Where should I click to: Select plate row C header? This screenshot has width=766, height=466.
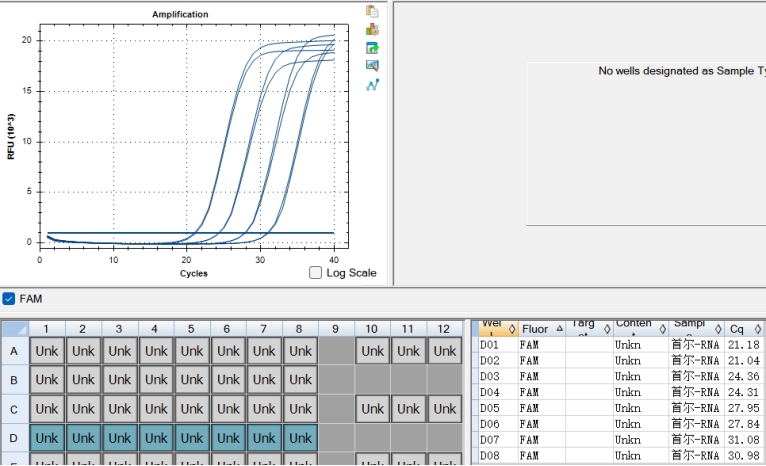[15, 409]
